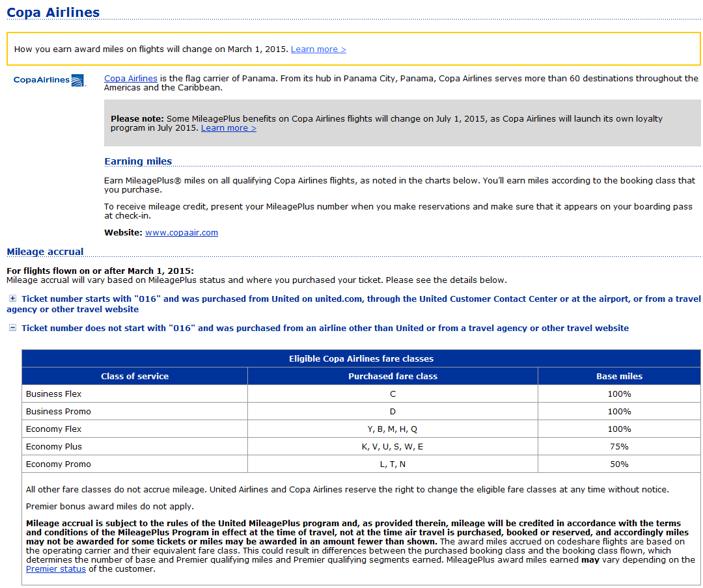This screenshot has height=588, width=703.
Task: Click the Economy Promo row label
Action: 59,464
